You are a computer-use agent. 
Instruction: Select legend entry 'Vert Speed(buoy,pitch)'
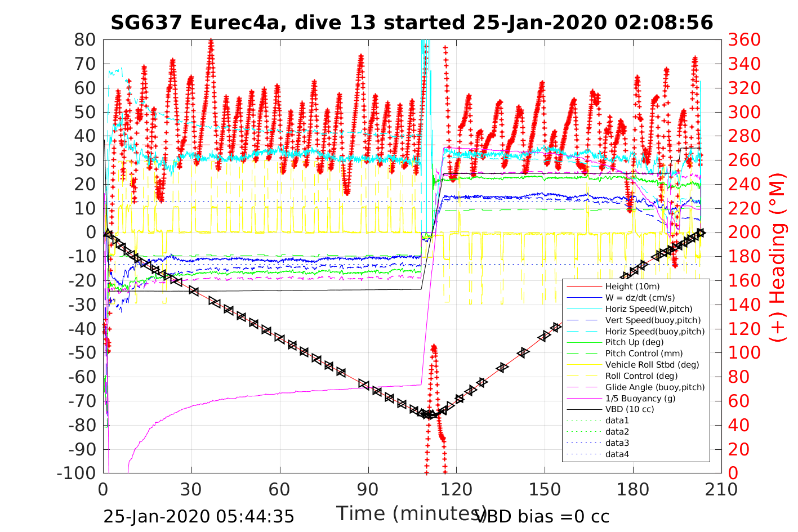point(653,320)
